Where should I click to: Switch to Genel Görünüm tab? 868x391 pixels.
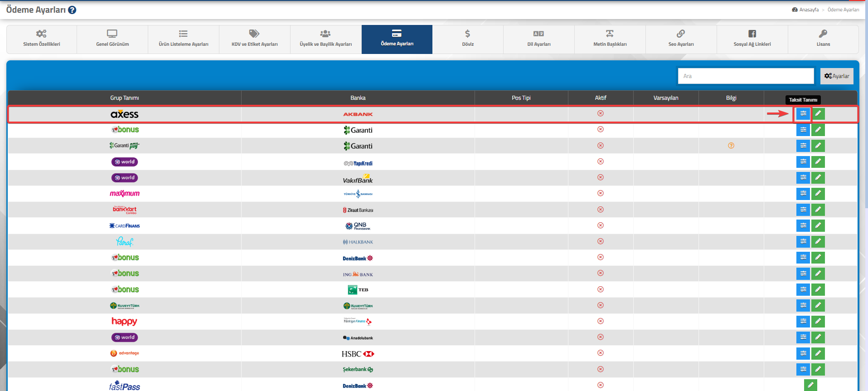pos(112,39)
